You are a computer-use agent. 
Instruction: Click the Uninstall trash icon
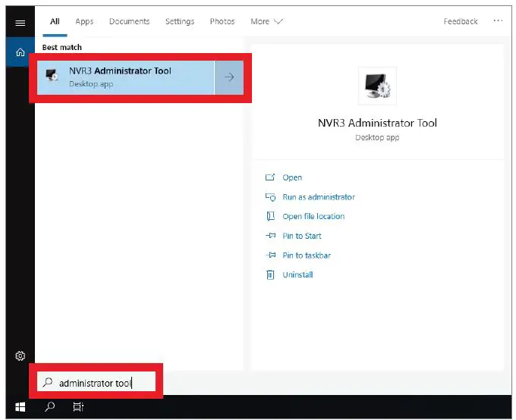pyautogui.click(x=270, y=274)
